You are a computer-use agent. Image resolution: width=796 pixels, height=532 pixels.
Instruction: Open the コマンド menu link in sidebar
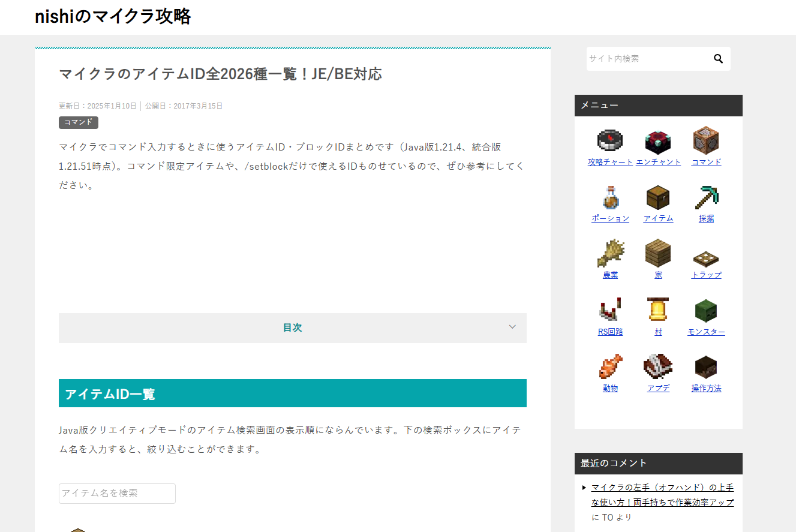706,162
